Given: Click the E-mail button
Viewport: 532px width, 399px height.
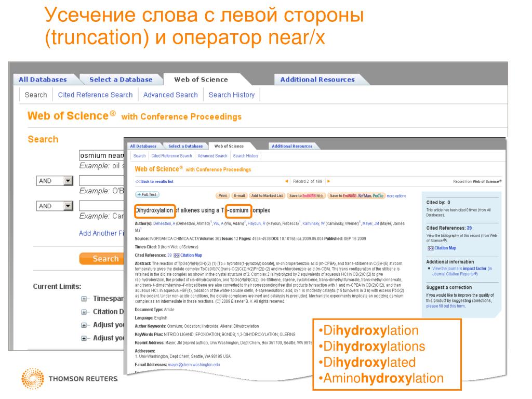Looking at the screenshot, I should coord(239,196).
